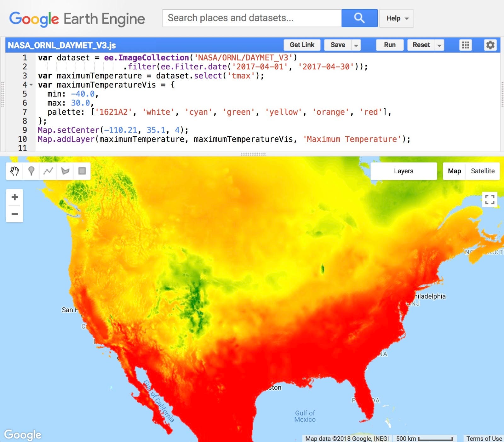Image resolution: width=504 pixels, height=442 pixels.
Task: Switch to Map view
Action: (454, 171)
